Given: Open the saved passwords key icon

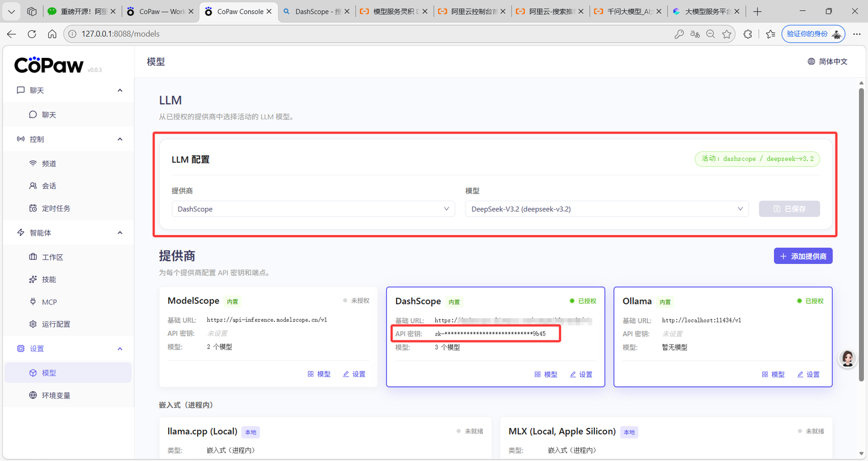Looking at the screenshot, I should pyautogui.click(x=679, y=34).
